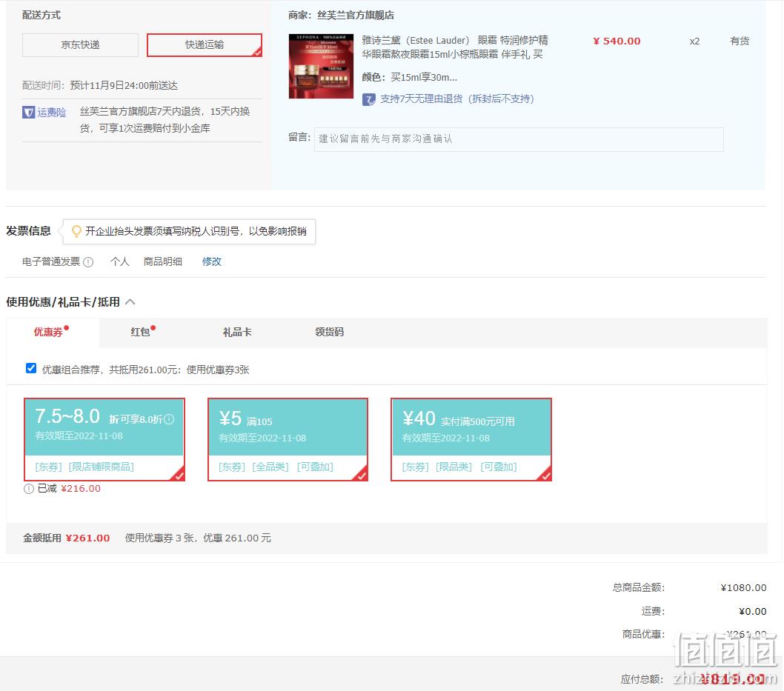Open the Estee Lauder product thumbnail
The width and height of the screenshot is (784, 691).
pos(321,66)
